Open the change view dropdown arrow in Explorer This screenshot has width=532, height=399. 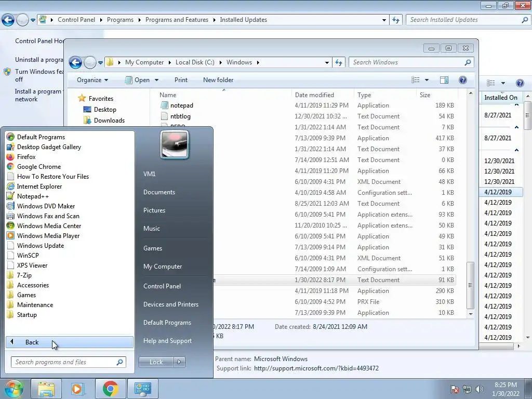tap(427, 79)
